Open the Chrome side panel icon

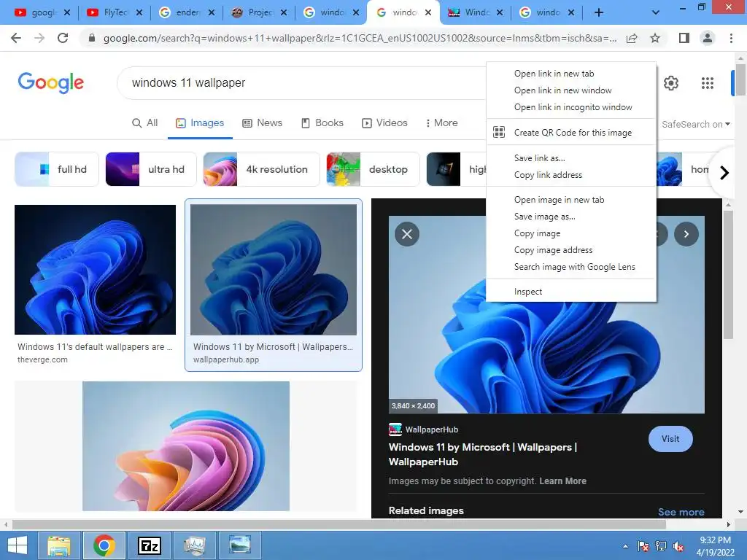pos(684,38)
